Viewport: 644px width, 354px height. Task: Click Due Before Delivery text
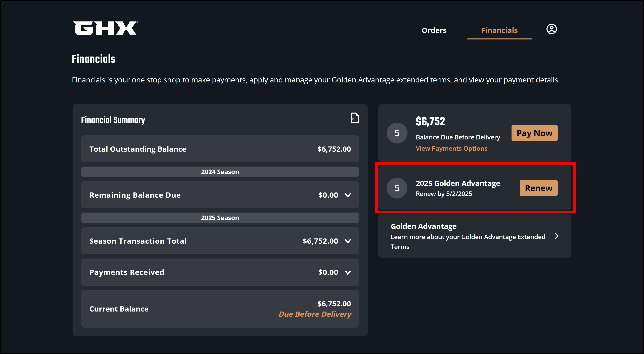[x=315, y=314]
